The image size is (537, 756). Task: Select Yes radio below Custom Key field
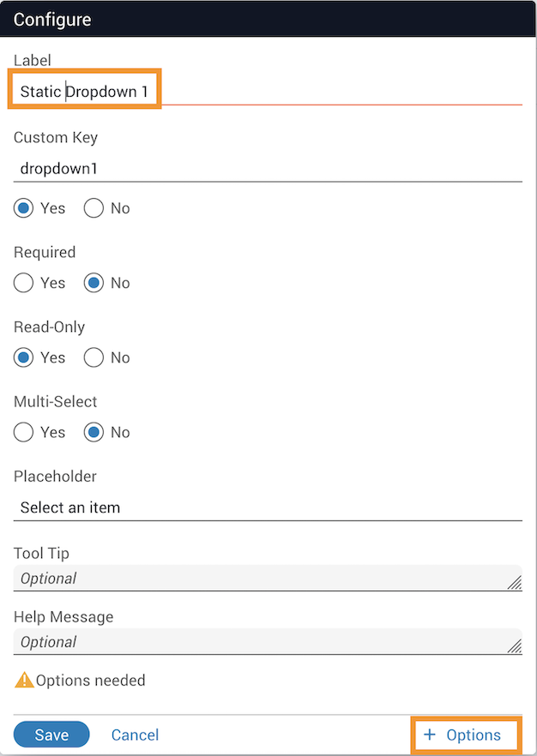(24, 208)
